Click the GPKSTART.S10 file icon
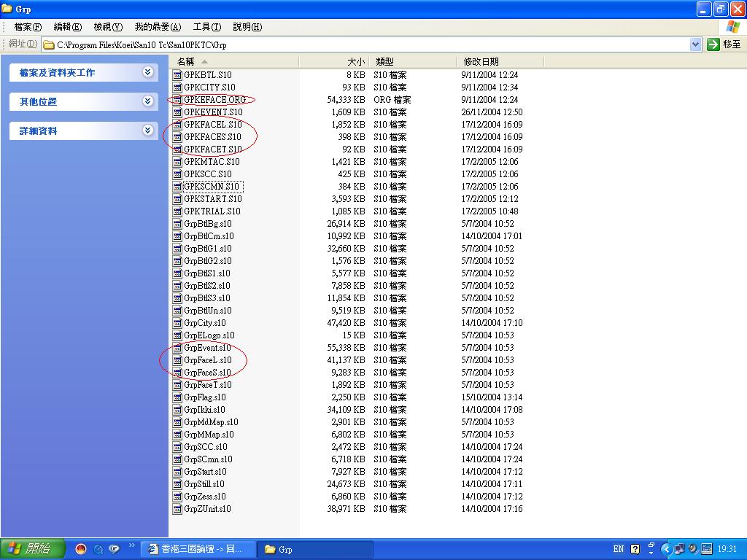Image resolution: width=747 pixels, height=560 pixels. coord(177,198)
